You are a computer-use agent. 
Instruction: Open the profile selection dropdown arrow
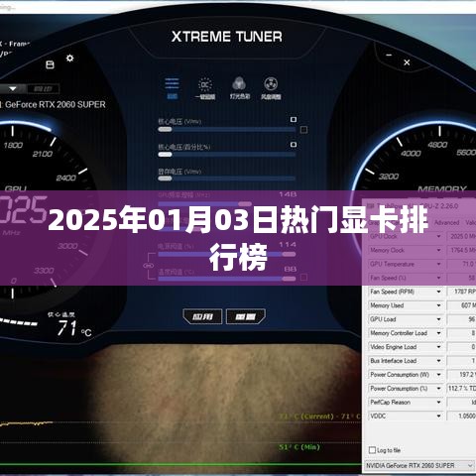[x=13, y=89]
